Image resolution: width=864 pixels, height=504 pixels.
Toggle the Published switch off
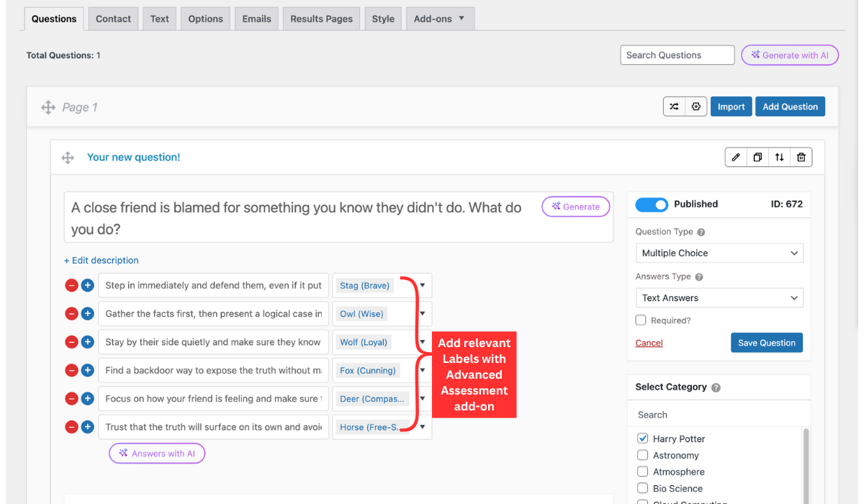tap(652, 204)
